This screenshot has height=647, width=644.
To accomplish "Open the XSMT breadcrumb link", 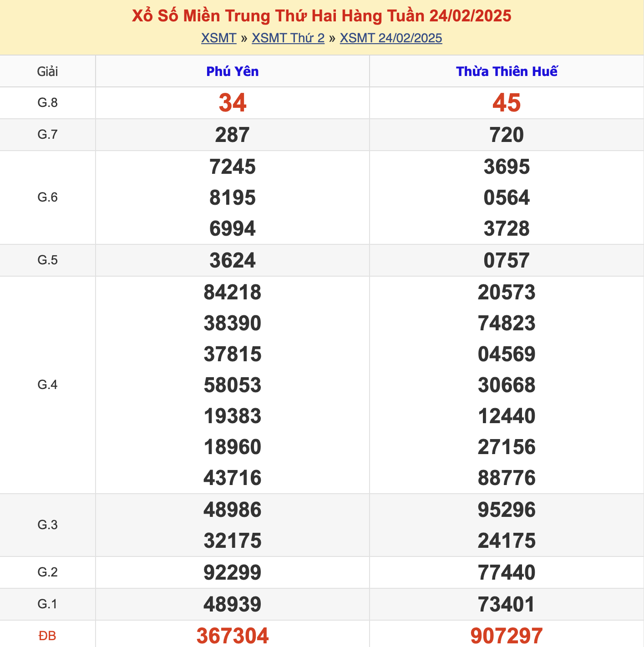I will coord(219,38).
